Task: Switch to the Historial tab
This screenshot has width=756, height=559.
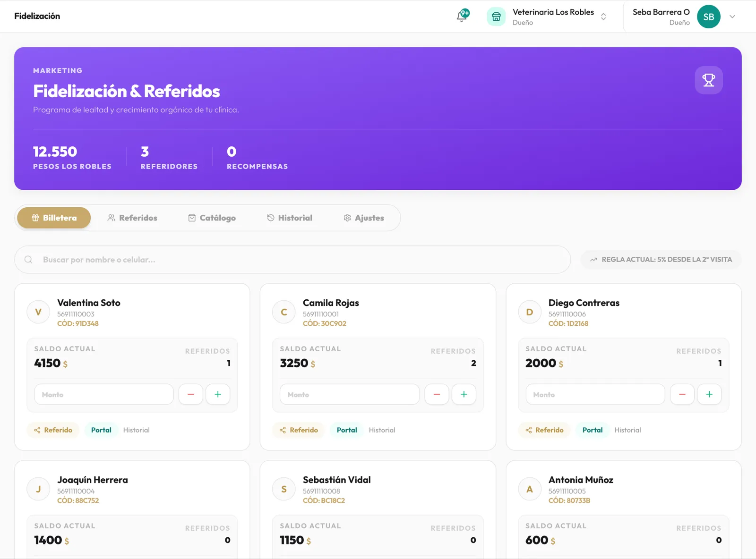Action: pyautogui.click(x=290, y=218)
